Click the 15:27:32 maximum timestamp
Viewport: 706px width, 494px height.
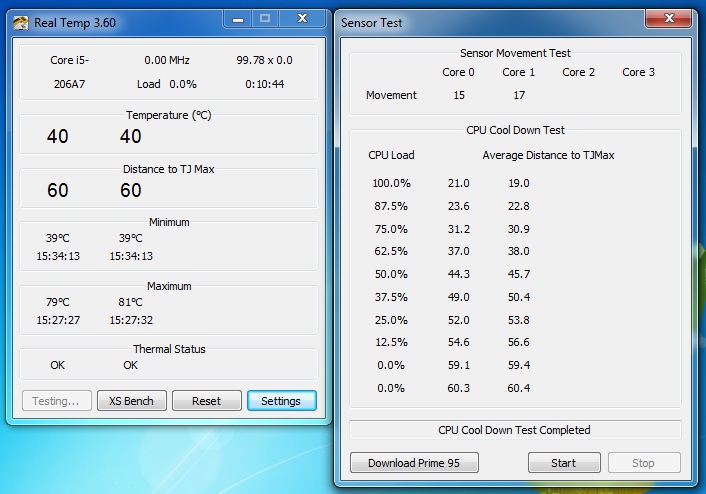pos(131,320)
